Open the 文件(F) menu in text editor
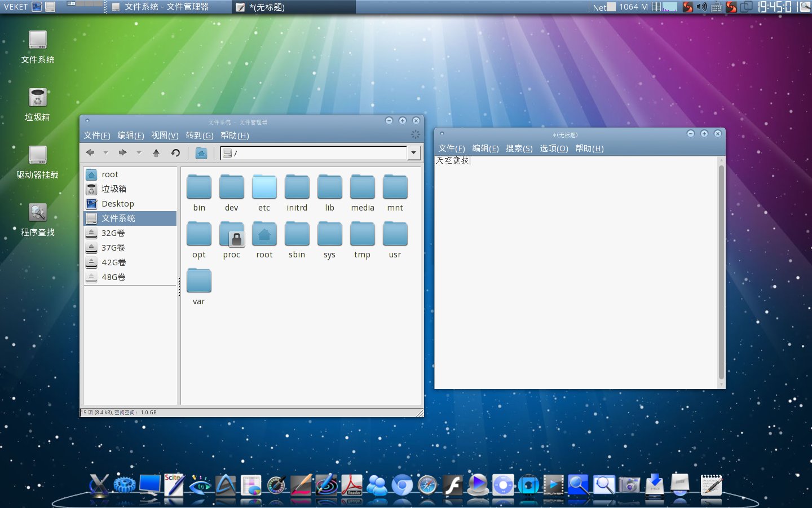This screenshot has height=508, width=812. [452, 148]
